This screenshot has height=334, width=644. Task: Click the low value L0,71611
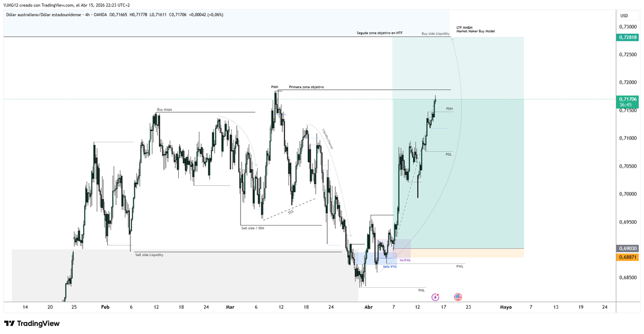tap(158, 14)
